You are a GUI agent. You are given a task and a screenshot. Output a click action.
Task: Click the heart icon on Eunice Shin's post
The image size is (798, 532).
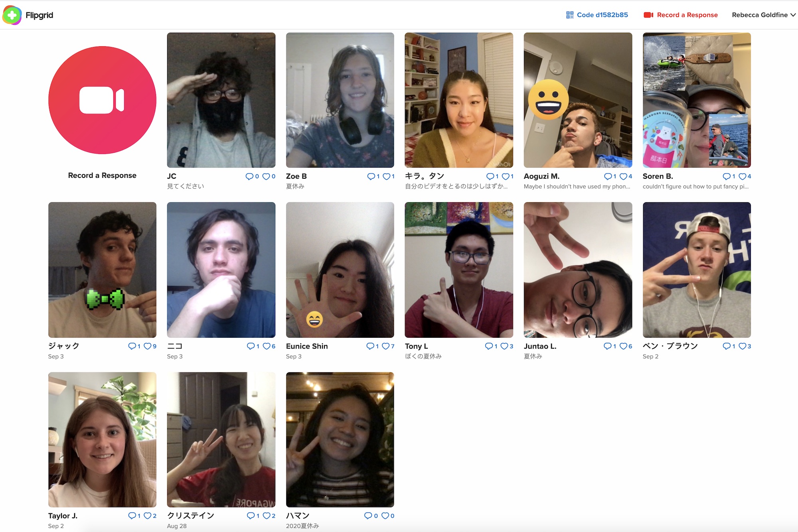(383, 346)
